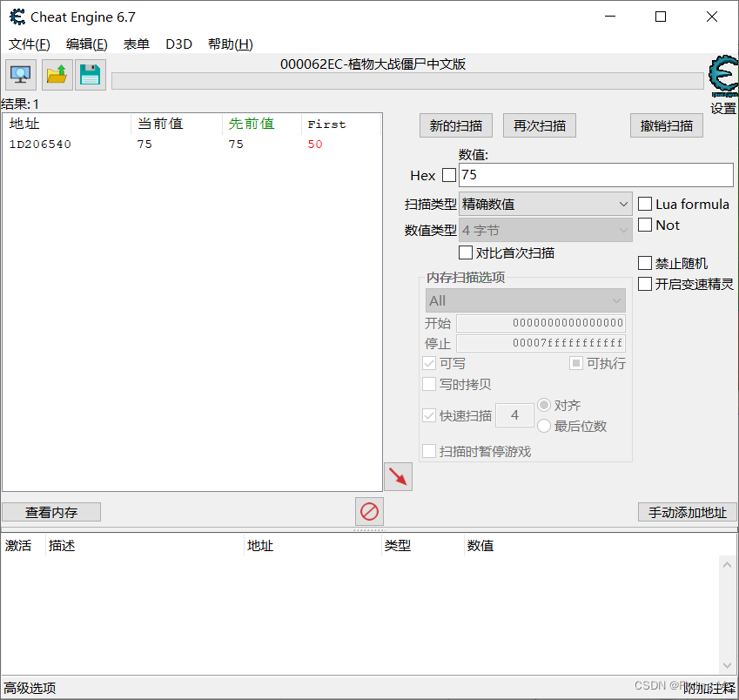Open the 文件 menu
The height and width of the screenshot is (700, 739).
point(29,44)
